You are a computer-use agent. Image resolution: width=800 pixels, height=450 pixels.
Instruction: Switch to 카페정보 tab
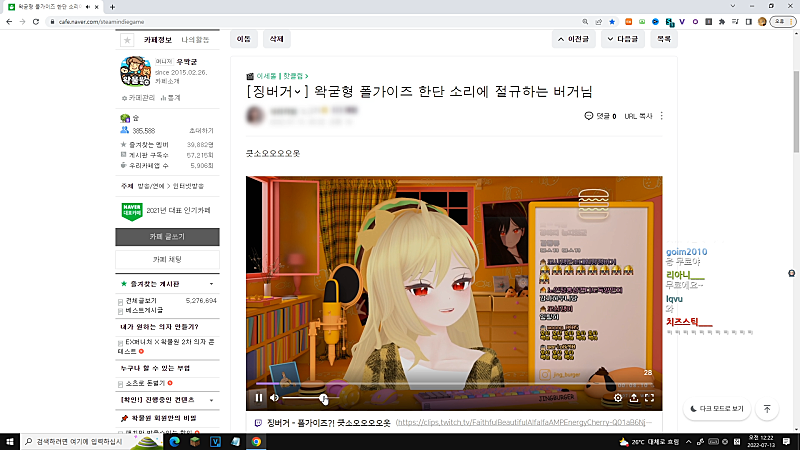[158, 40]
